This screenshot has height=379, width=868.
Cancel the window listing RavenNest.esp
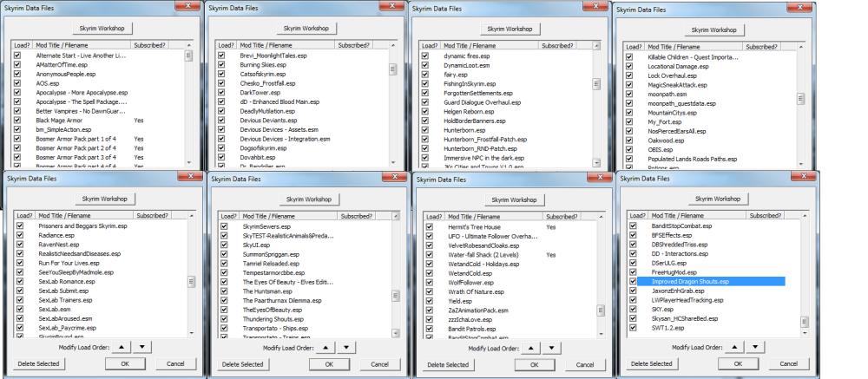coord(175,363)
